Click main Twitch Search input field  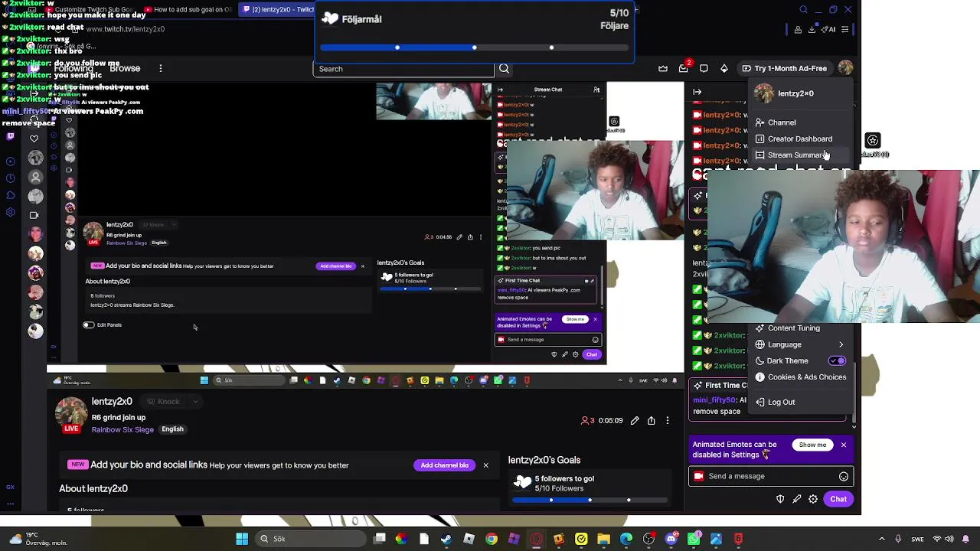point(403,69)
